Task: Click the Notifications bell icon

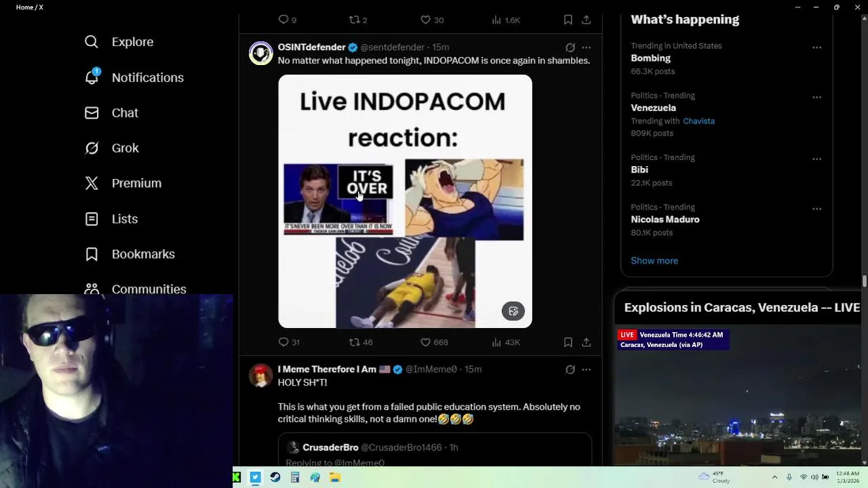Action: point(92,77)
